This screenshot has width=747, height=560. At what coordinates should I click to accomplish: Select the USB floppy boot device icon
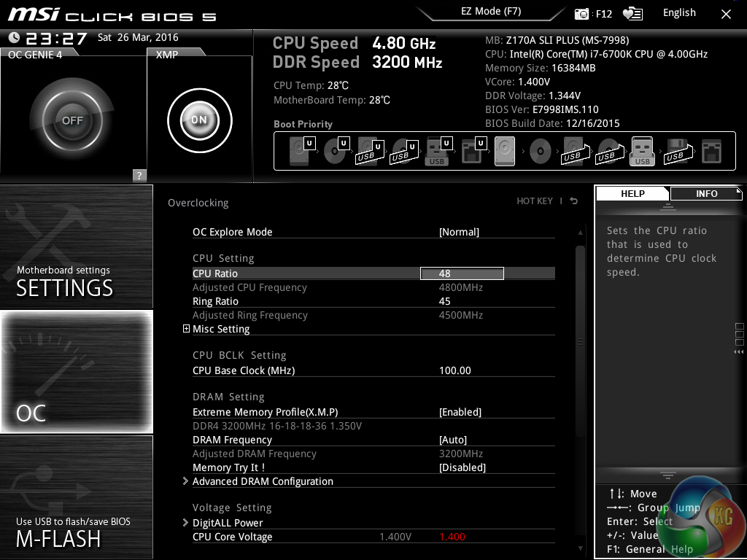click(x=678, y=151)
